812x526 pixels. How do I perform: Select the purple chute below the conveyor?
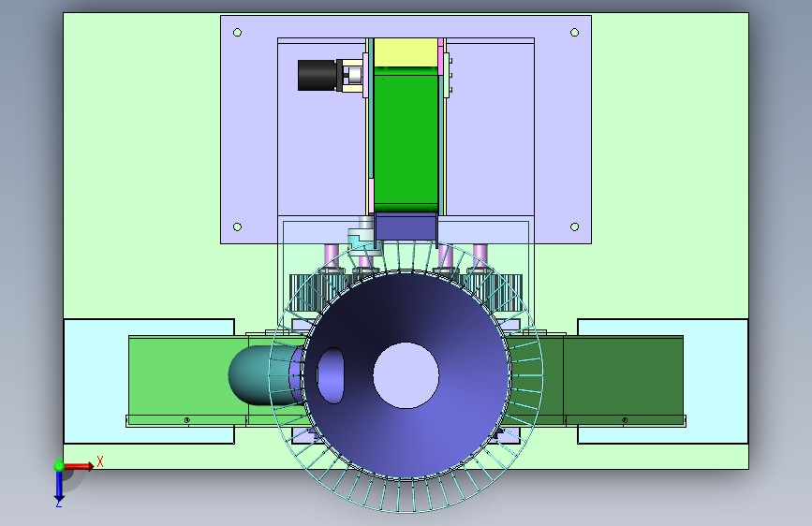coord(406,227)
